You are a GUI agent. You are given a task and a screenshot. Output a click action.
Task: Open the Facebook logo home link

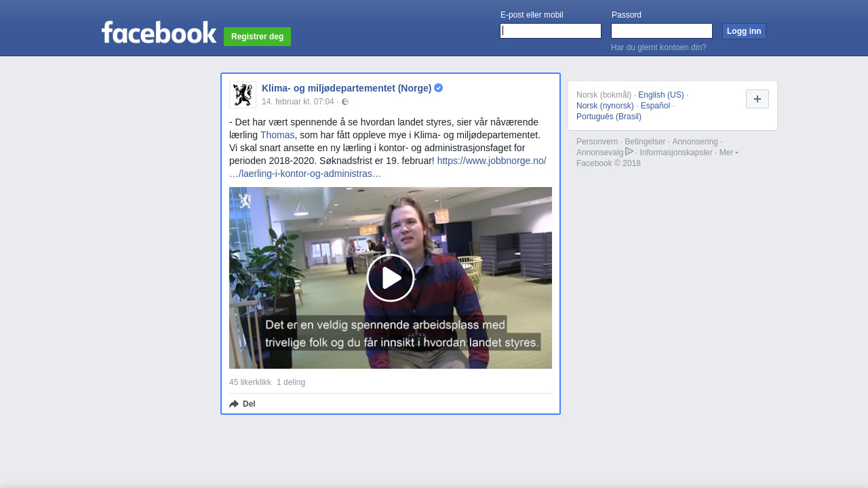tap(159, 32)
